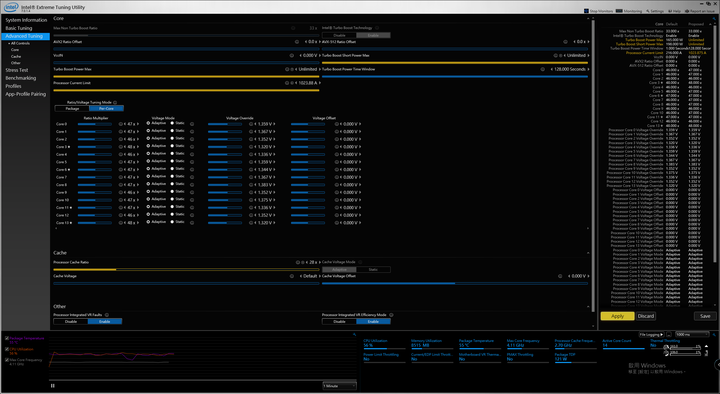Switch tuning mode to Package
Screen dimensions: 720x394
pyautogui.click(x=72, y=108)
